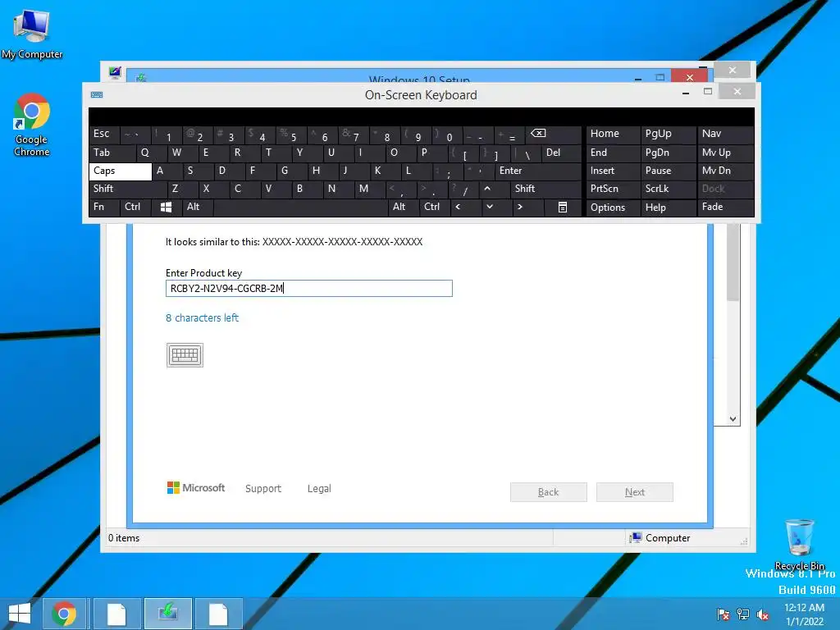
Task: Click the PgUp key
Action: pos(668,134)
